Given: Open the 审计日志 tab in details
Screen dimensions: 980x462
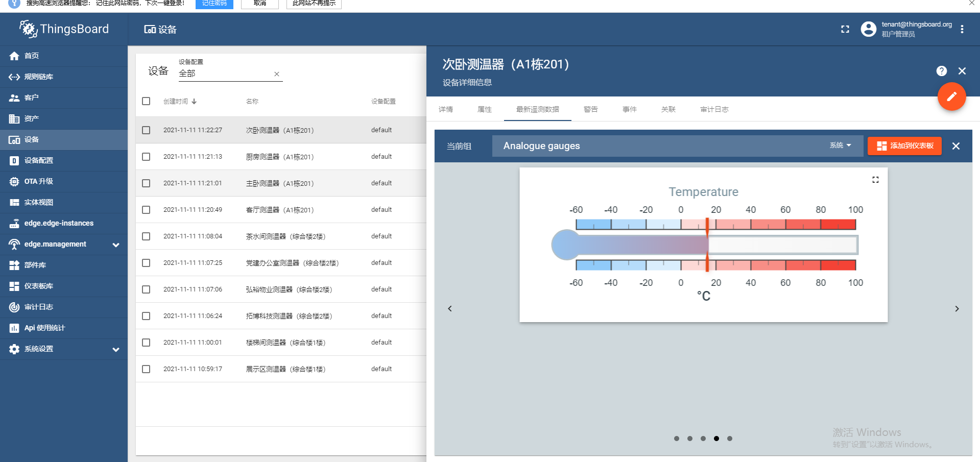Looking at the screenshot, I should coord(714,109).
